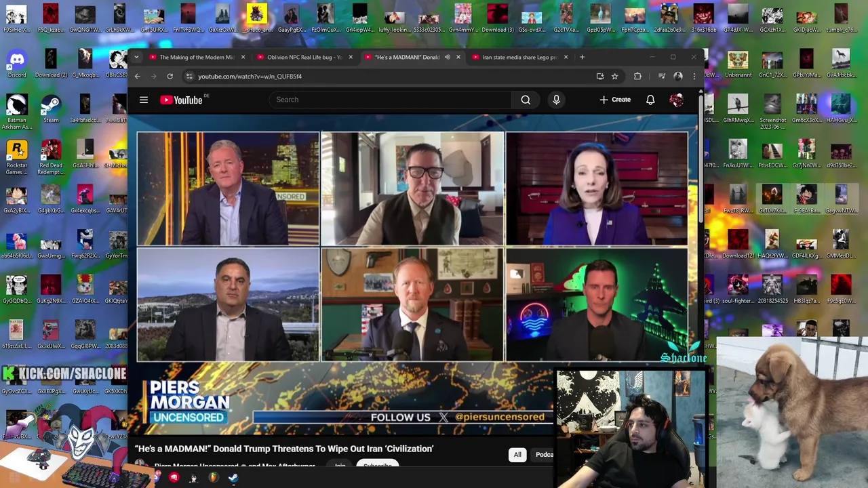Open the YouTube guide hamburger menu

point(144,100)
